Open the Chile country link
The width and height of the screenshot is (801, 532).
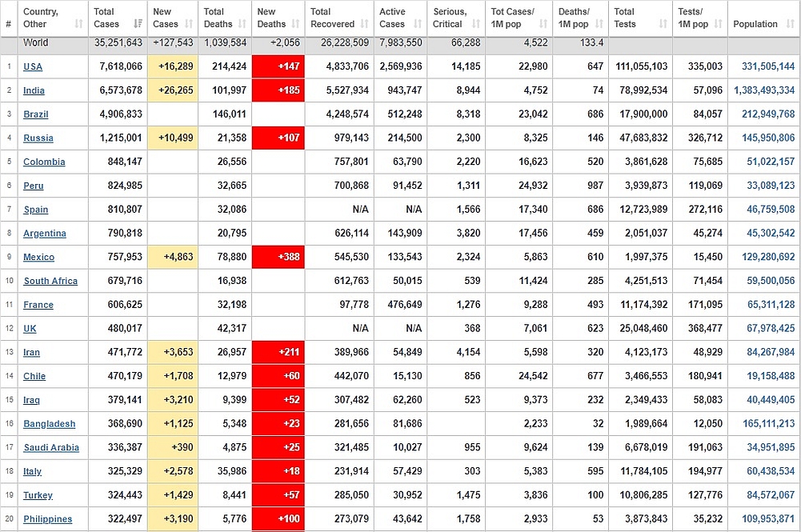[34, 376]
